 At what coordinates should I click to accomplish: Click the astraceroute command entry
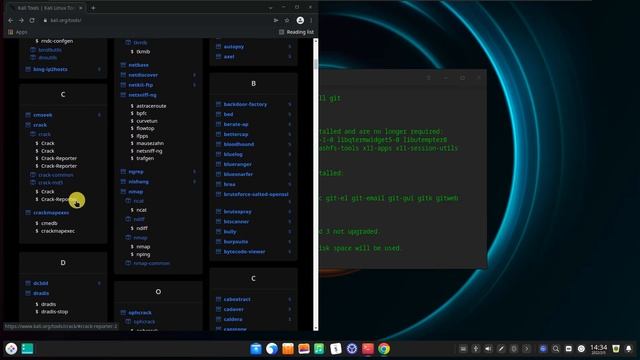[151, 106]
